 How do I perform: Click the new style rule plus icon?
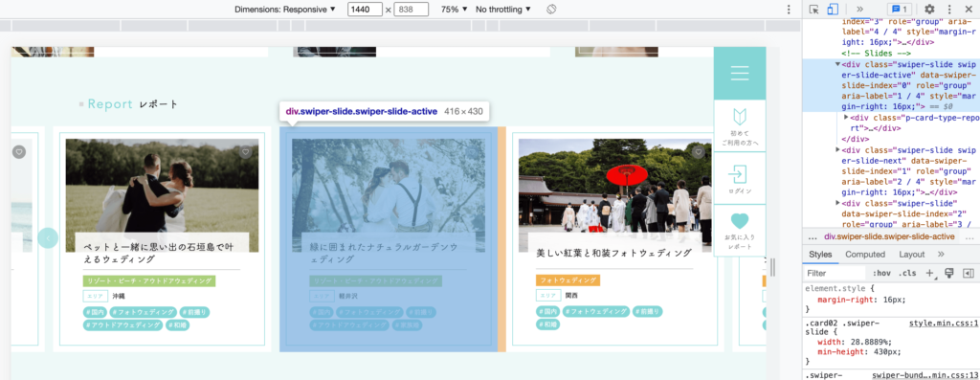coord(930,273)
